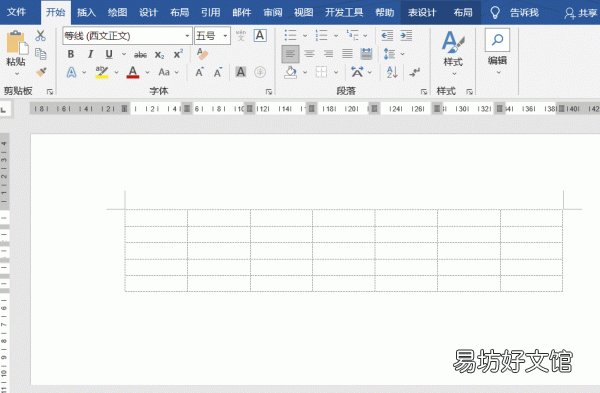Click the first cell of the table

pyautogui.click(x=156, y=218)
